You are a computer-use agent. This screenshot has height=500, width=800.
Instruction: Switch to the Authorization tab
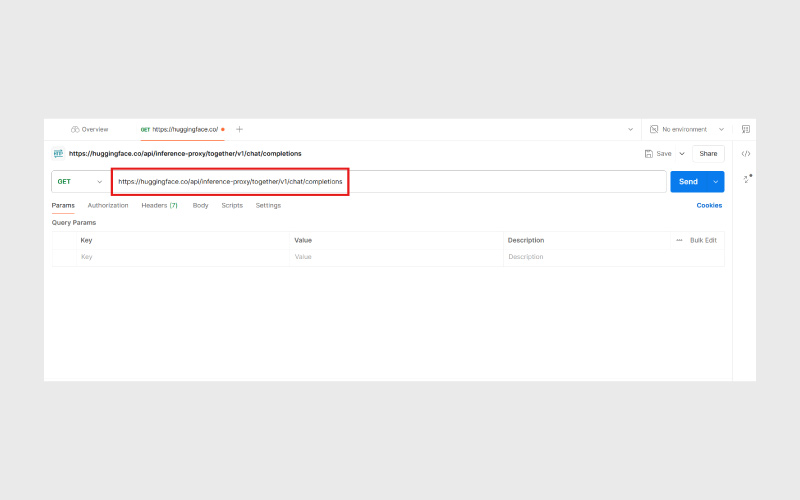[108, 205]
